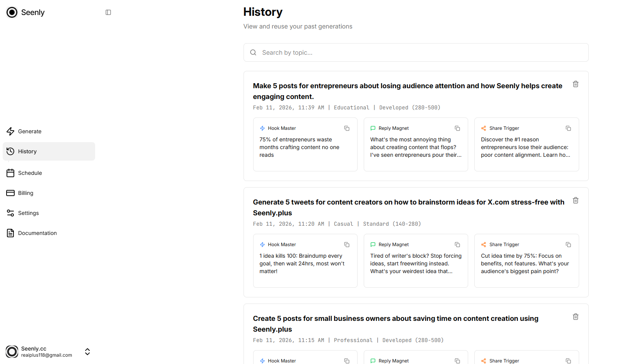The width and height of the screenshot is (635, 364).
Task: Click the Billing card icon
Action: [x=10, y=193]
